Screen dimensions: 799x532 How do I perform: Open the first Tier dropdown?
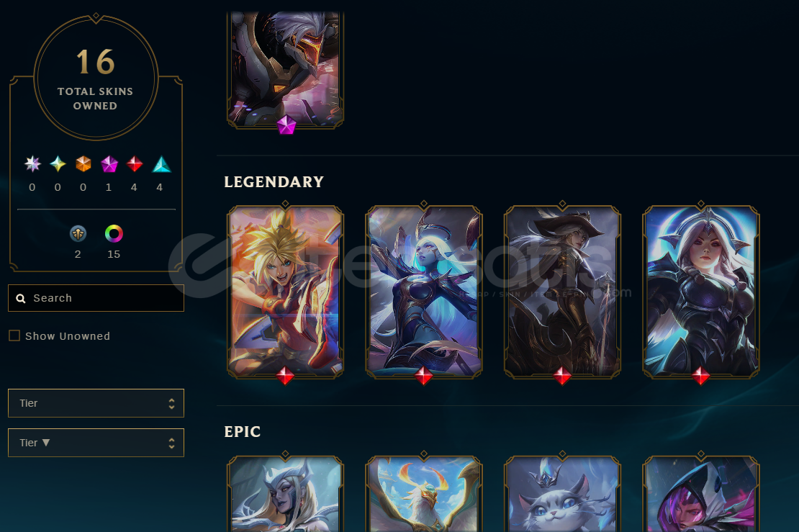click(96, 403)
